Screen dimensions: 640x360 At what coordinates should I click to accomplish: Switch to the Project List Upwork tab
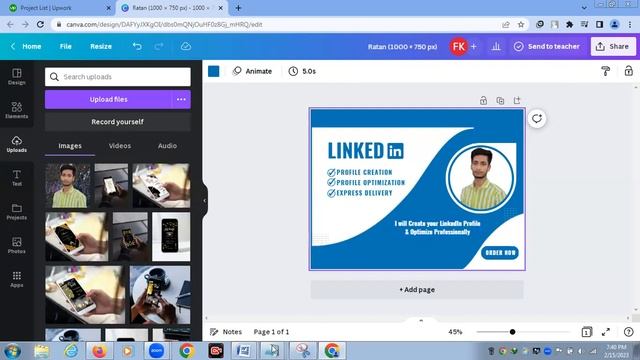[x=59, y=8]
